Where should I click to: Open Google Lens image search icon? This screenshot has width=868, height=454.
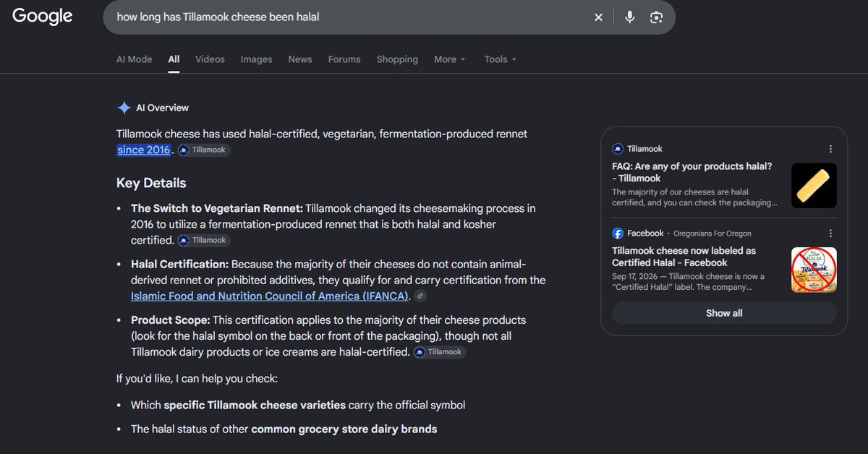coord(656,17)
